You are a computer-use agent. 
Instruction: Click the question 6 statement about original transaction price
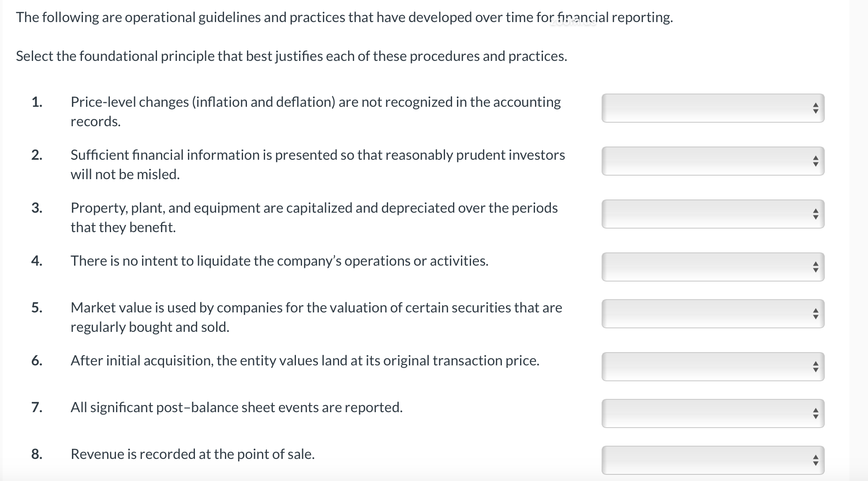304,360
